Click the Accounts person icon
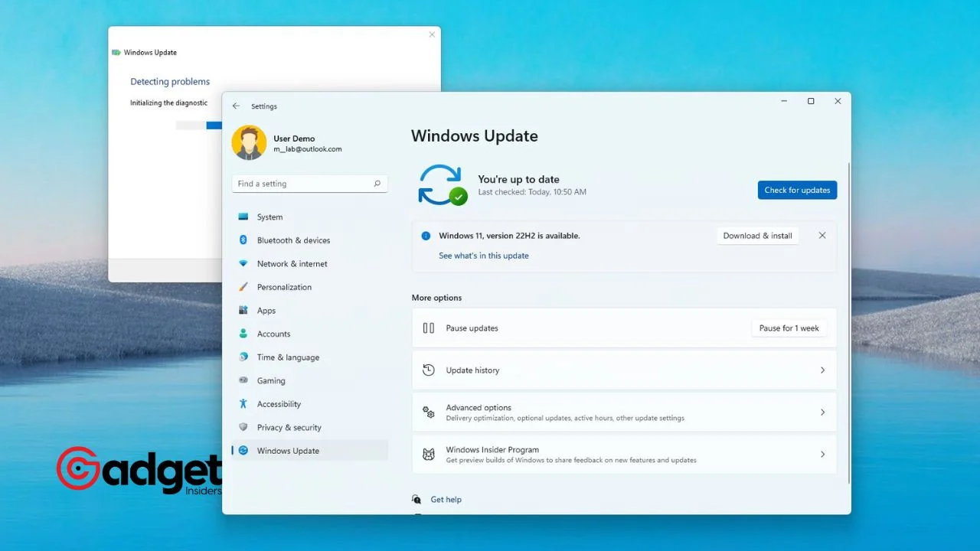The width and height of the screenshot is (980, 551). pos(243,334)
